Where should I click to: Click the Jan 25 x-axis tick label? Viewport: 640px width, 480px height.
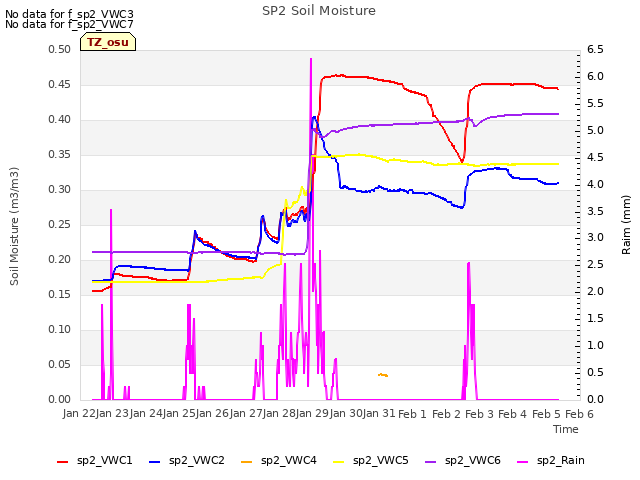coord(179,414)
